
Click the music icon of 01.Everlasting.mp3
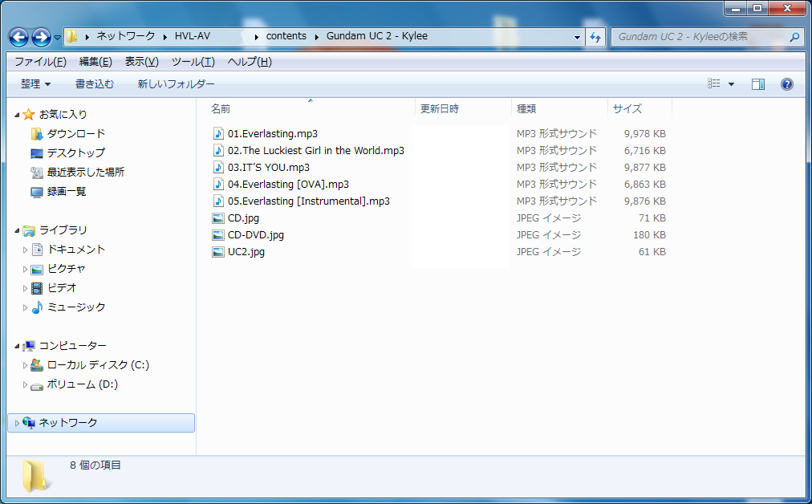coord(218,133)
